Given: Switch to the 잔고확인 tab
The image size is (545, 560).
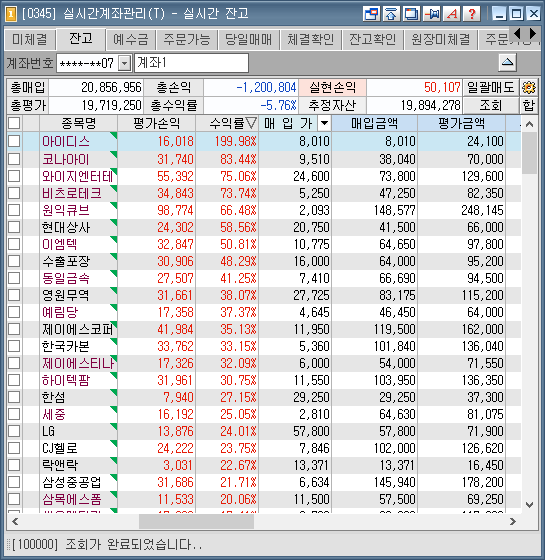Looking at the screenshot, I should click(x=372, y=40).
